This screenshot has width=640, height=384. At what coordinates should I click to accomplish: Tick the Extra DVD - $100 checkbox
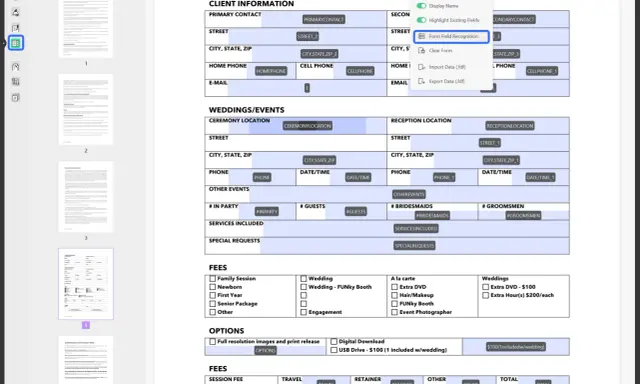tap(486, 287)
